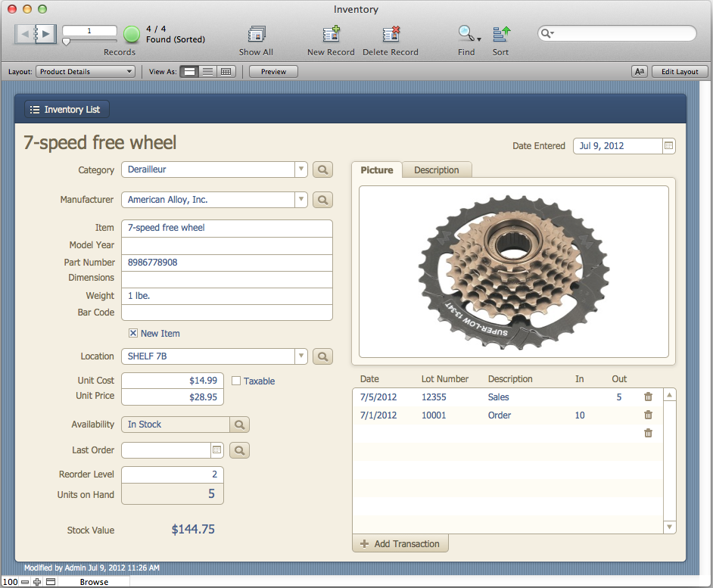The height and width of the screenshot is (588, 713).
Task: Click lot number 10001
Action: click(434, 415)
